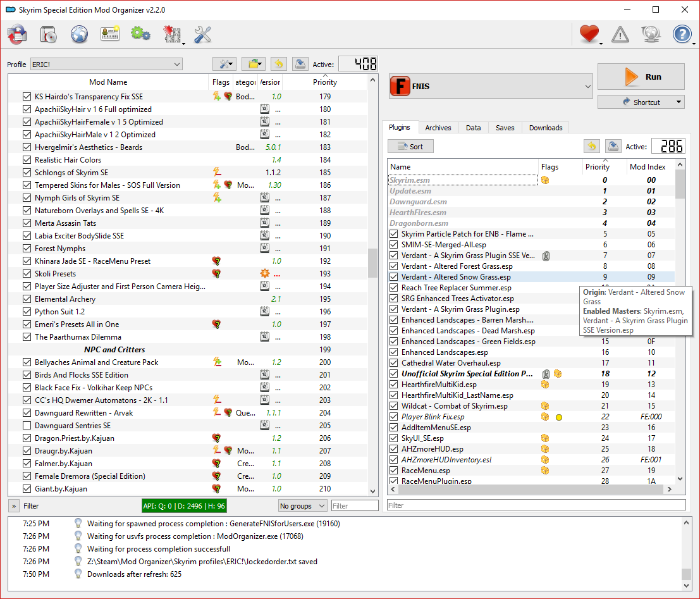Toggle the Realistic Hair Colors checkbox
The width and height of the screenshot is (700, 599).
[27, 160]
